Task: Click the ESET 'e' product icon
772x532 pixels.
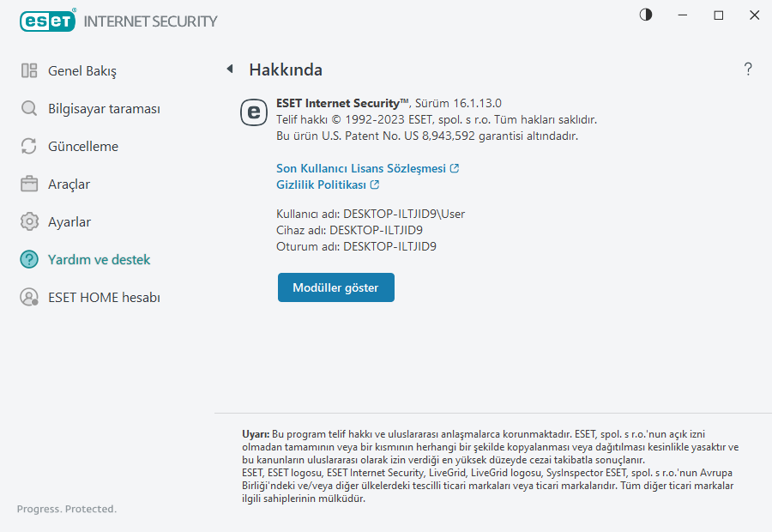Action: 253,112
